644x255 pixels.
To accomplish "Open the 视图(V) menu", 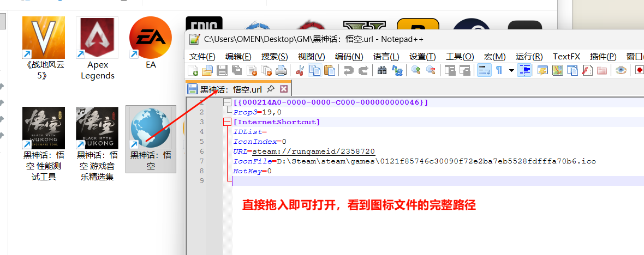I will point(311,57).
